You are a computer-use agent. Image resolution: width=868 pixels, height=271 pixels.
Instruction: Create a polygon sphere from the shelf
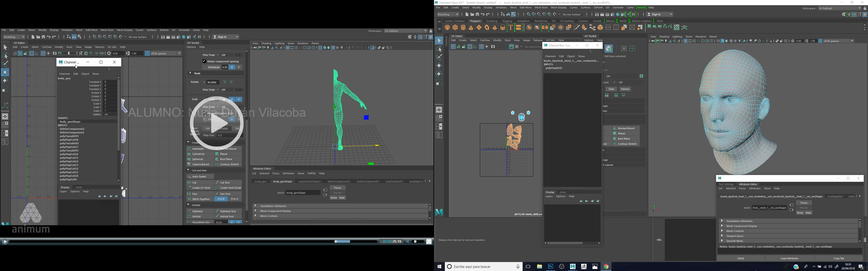(448, 28)
